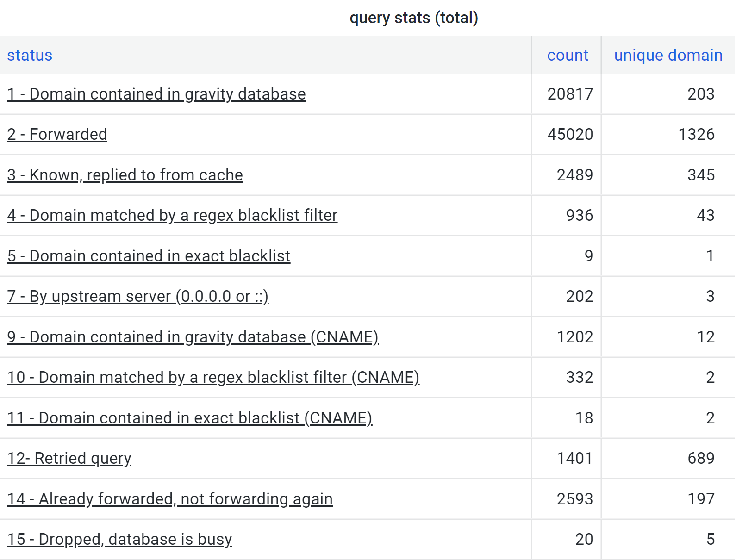Open '10 - regex blacklist filter (CNAME)' link
736x560 pixels.
click(x=213, y=377)
